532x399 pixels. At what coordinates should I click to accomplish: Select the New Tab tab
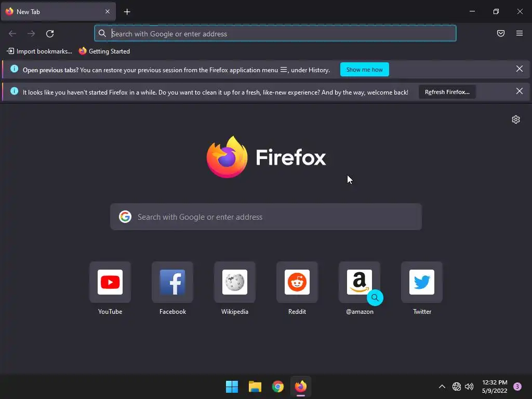(x=58, y=11)
